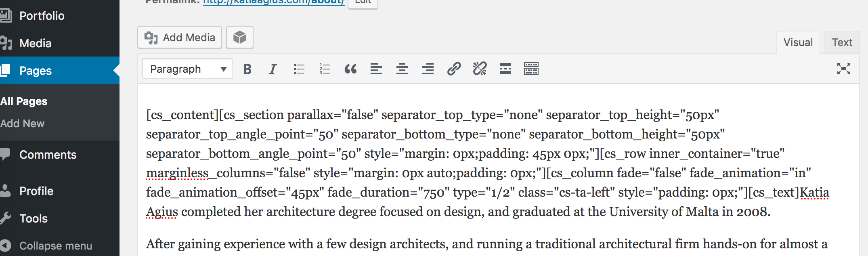Center align the text
This screenshot has width=868, height=256.
[402, 69]
